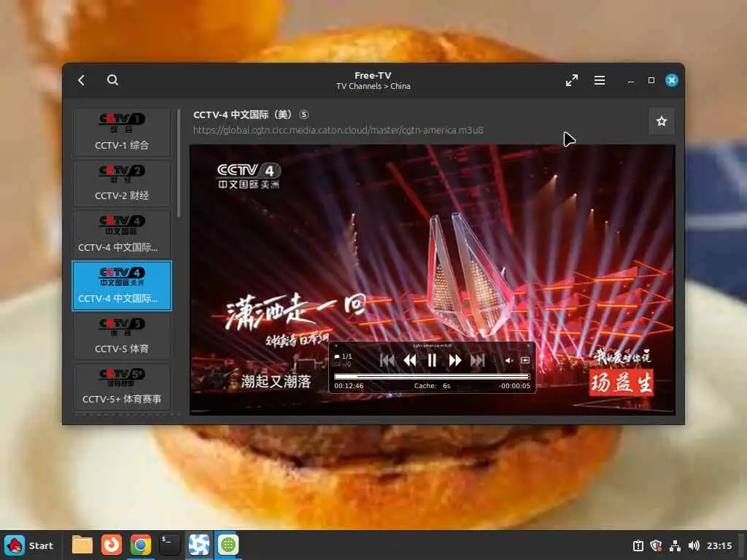Select the unhighlighted CCTV-4 中文国际 channel
Image resolution: width=747 pixels, height=560 pixels.
122,234
